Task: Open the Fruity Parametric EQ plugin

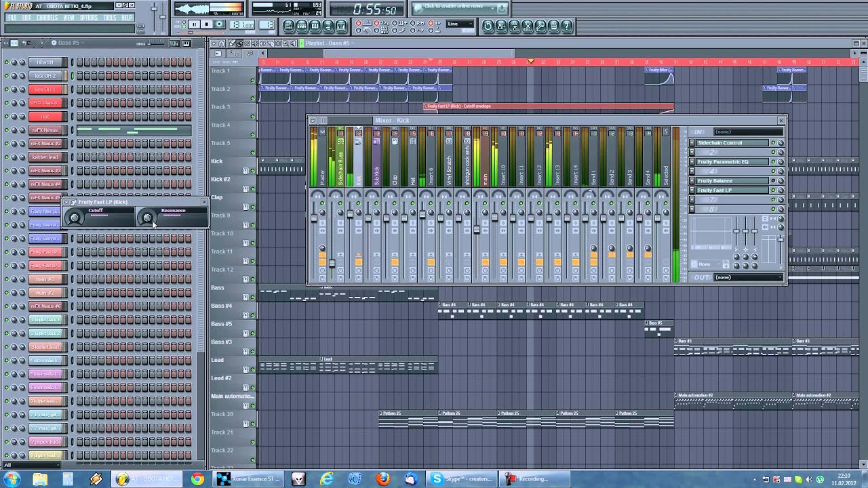Action: point(732,162)
